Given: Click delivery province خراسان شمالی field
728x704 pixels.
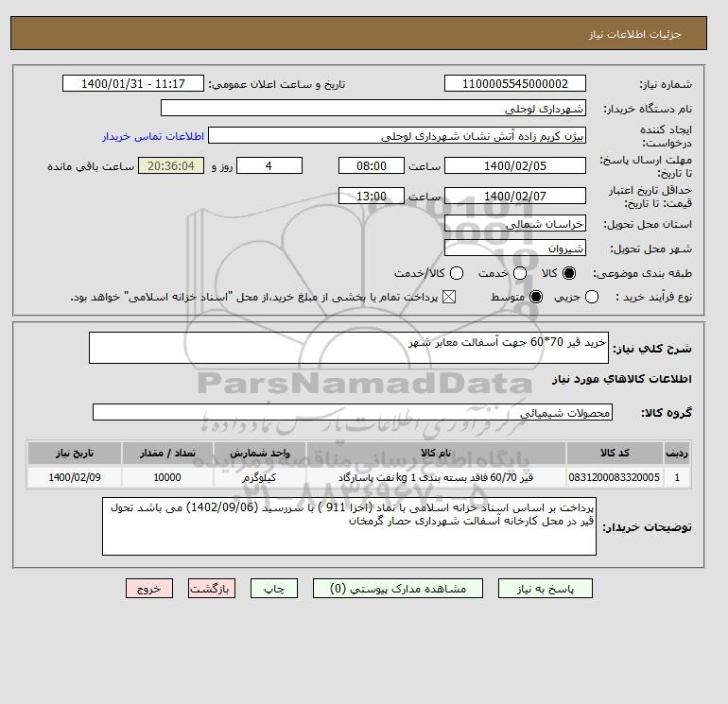Looking at the screenshot, I should [x=515, y=224].
